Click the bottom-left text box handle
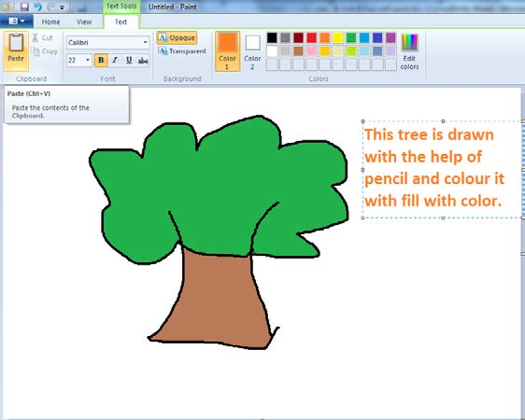 (363, 217)
